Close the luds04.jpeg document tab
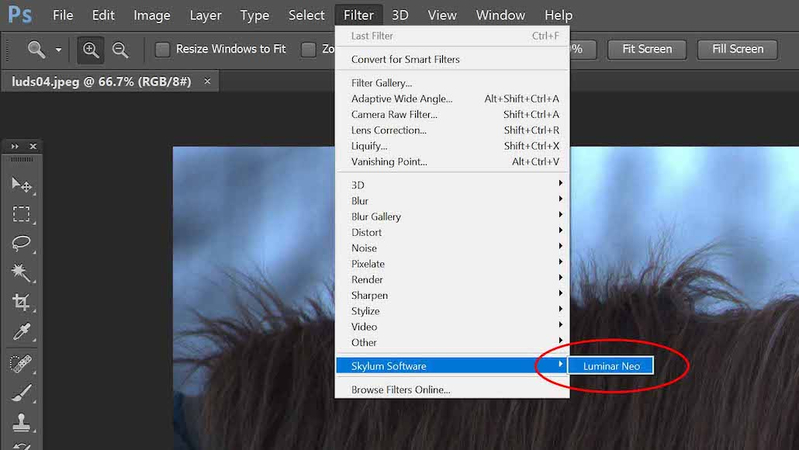The image size is (799, 450). tap(207, 81)
